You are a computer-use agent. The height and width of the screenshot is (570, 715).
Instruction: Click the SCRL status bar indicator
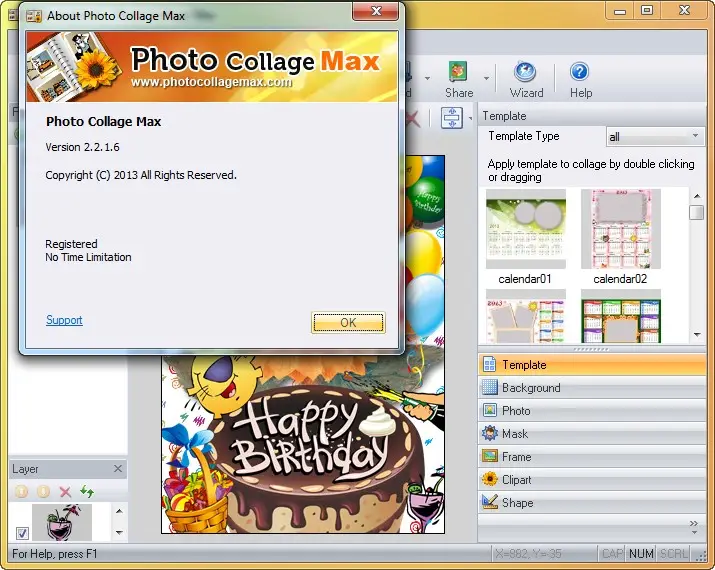pos(674,554)
